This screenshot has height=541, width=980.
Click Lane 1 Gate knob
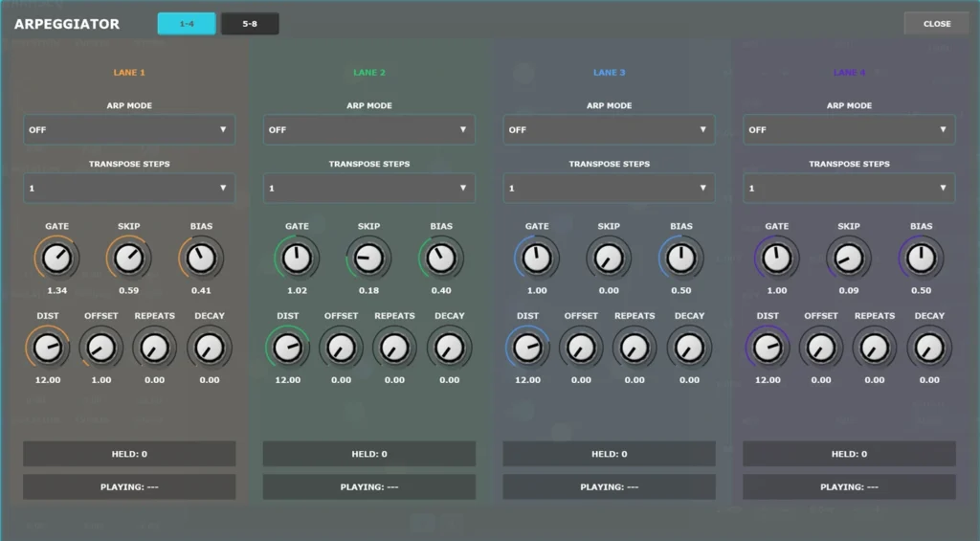pos(56,258)
